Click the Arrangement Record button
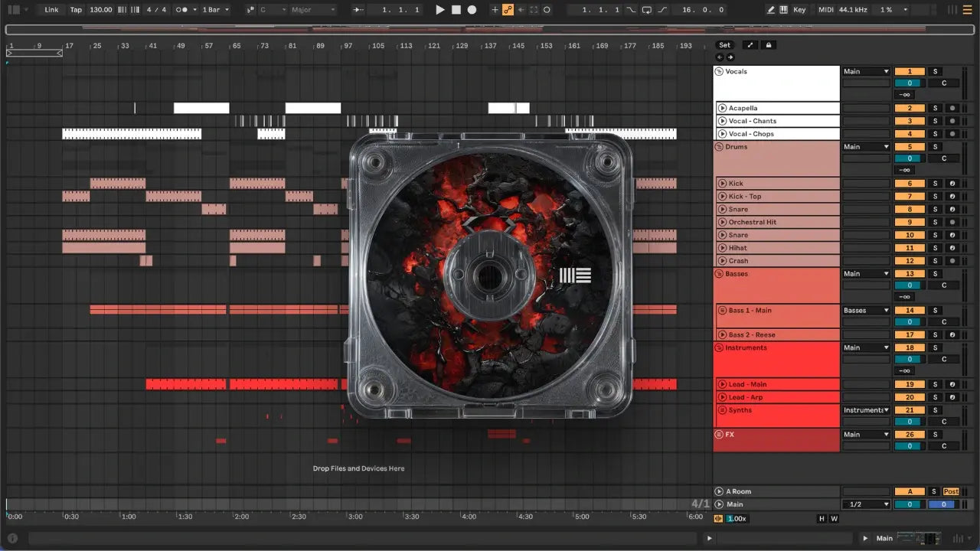The image size is (980, 551). point(472,10)
